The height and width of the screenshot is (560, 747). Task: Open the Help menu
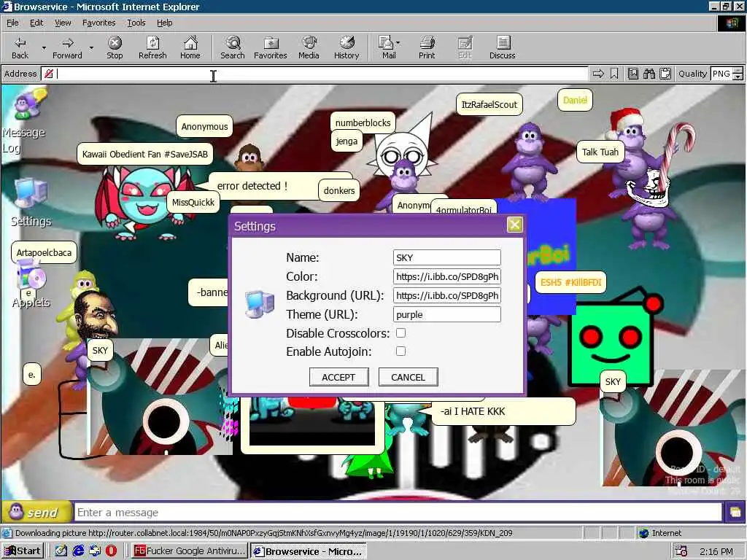164,23
